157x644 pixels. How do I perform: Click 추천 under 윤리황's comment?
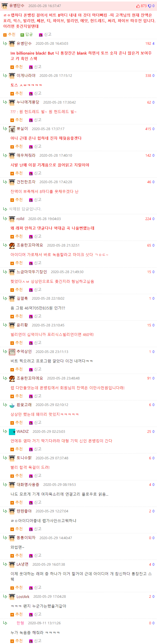click(x=16, y=343)
